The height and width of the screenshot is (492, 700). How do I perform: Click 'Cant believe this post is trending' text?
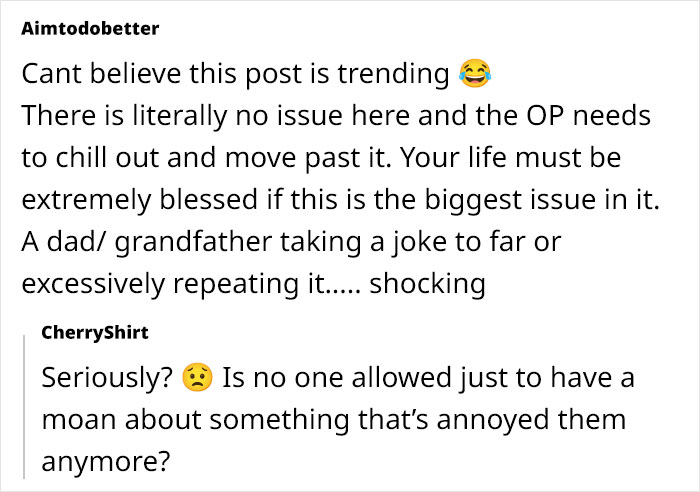tap(234, 74)
